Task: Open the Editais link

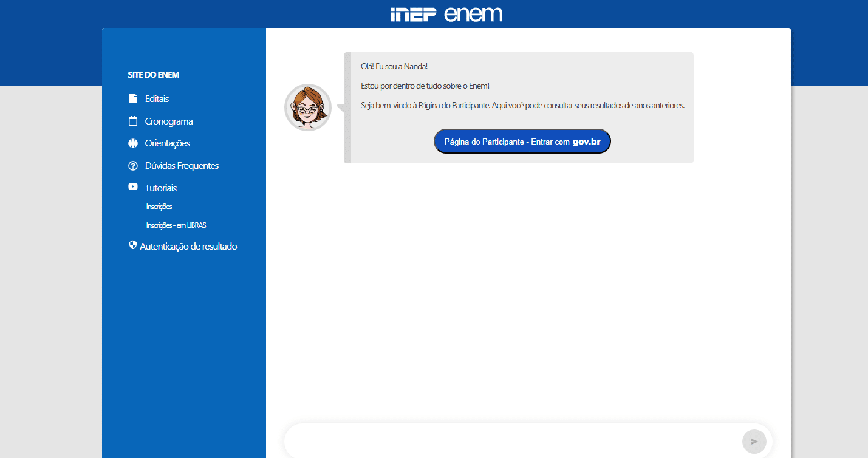Action: [157, 98]
